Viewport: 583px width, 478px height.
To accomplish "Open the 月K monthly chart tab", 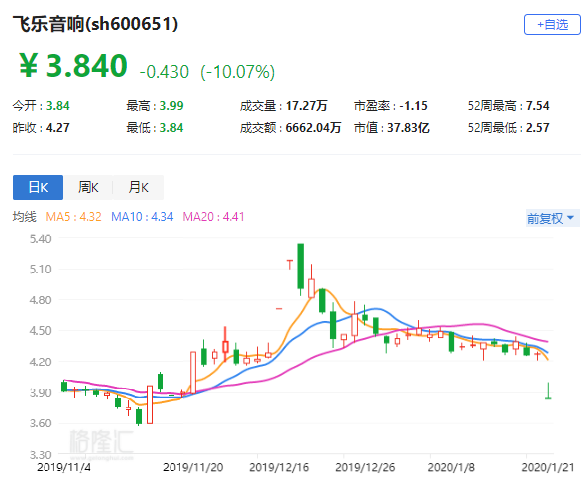I will (138, 187).
